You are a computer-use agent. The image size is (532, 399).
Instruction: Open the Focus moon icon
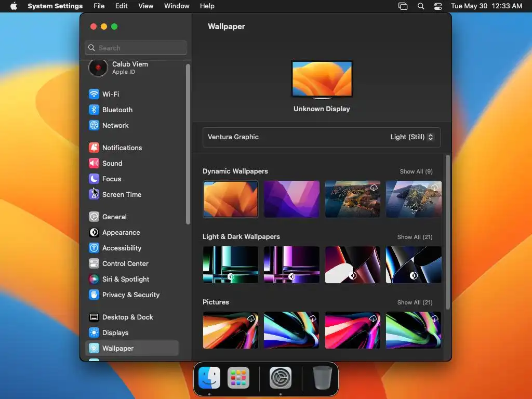(94, 179)
